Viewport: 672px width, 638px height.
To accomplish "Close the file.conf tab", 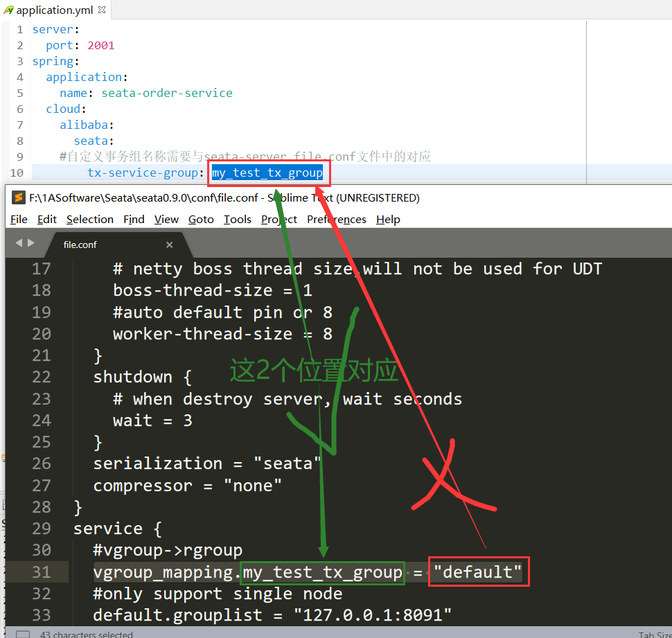I will (x=169, y=245).
